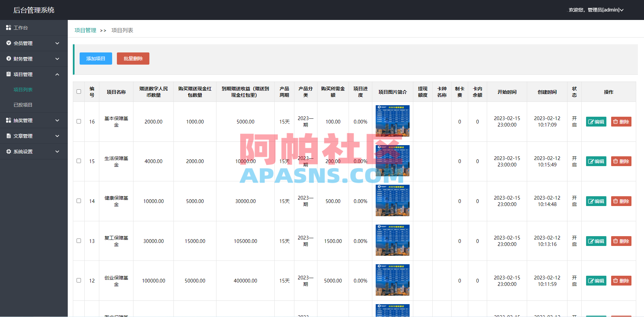Viewport: 644px width, 317px height.
Task: Collapse the 项目管理 submenu chevron
Action: [57, 74]
